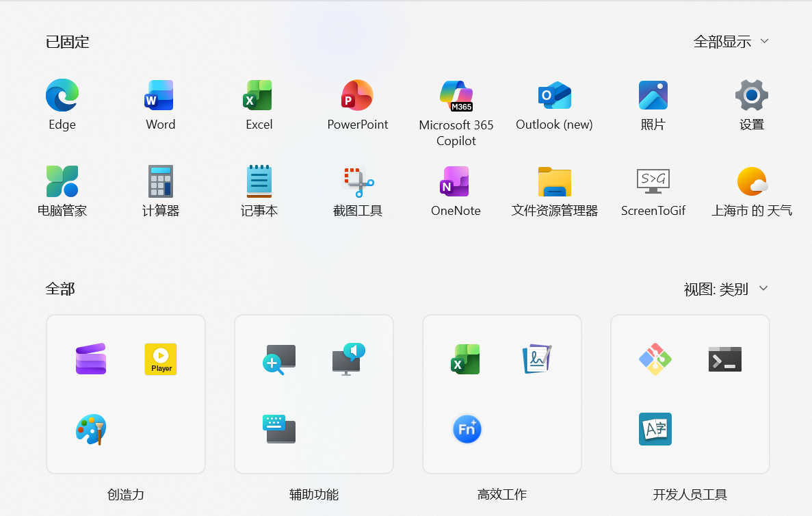
Task: Launch the 计算器 calculator
Action: [x=160, y=182]
